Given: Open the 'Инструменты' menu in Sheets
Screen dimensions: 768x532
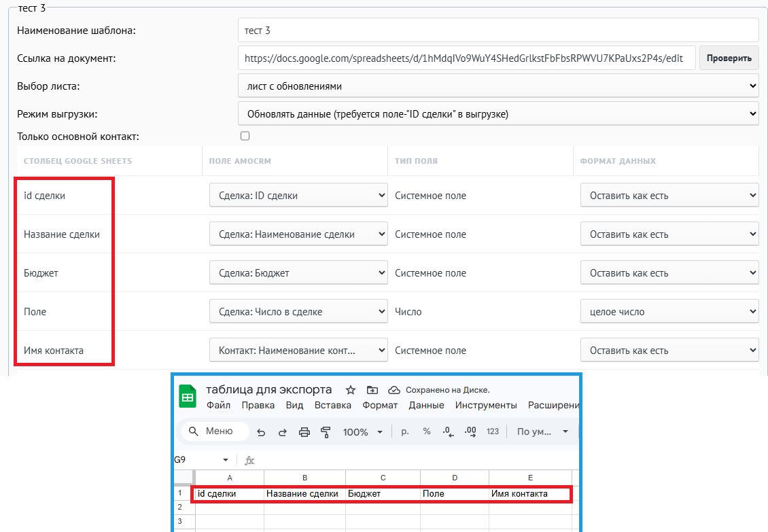Looking at the screenshot, I should [486, 405].
